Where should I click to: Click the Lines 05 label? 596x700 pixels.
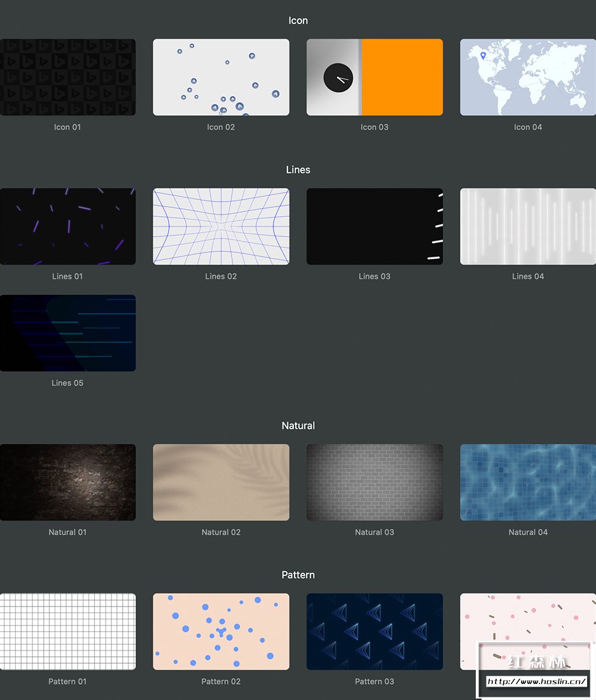point(67,383)
